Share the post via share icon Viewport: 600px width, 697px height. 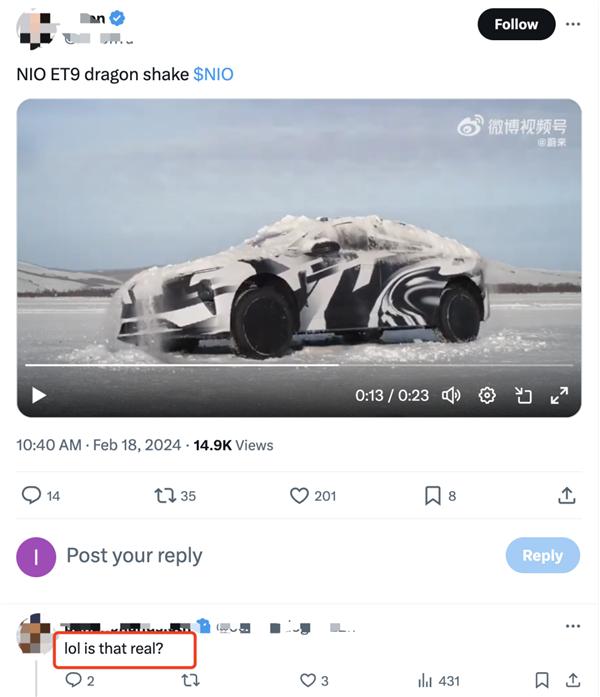point(566,495)
